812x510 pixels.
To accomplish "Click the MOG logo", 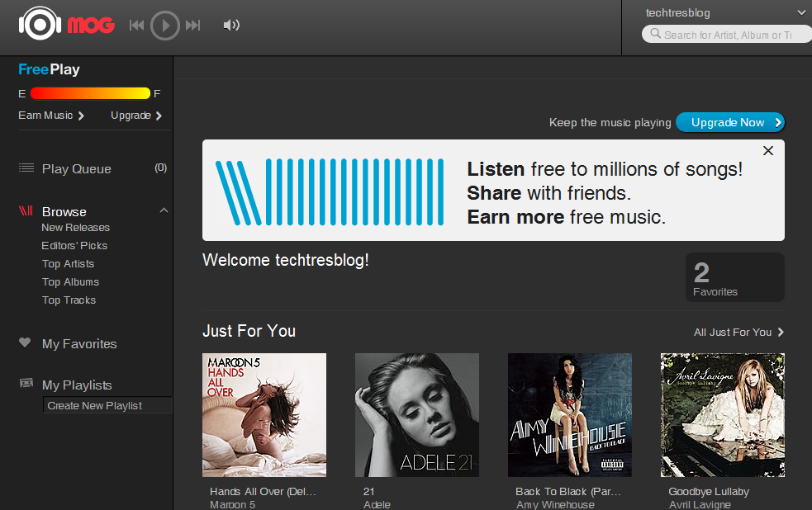I will click(x=66, y=24).
